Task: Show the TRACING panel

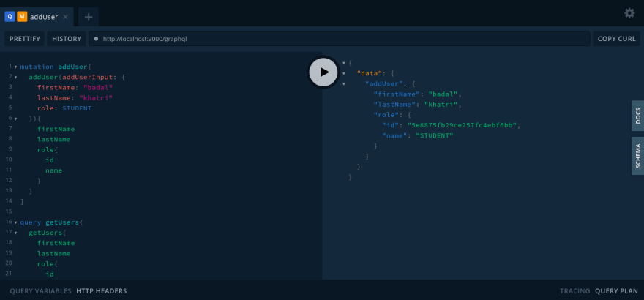Action: (575, 291)
